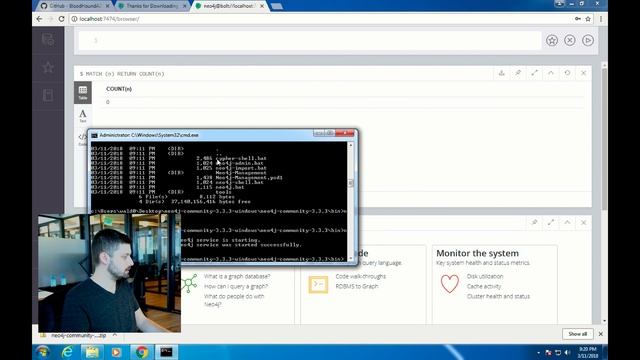Expand the MATCH query frame to fullscreen

[534, 73]
